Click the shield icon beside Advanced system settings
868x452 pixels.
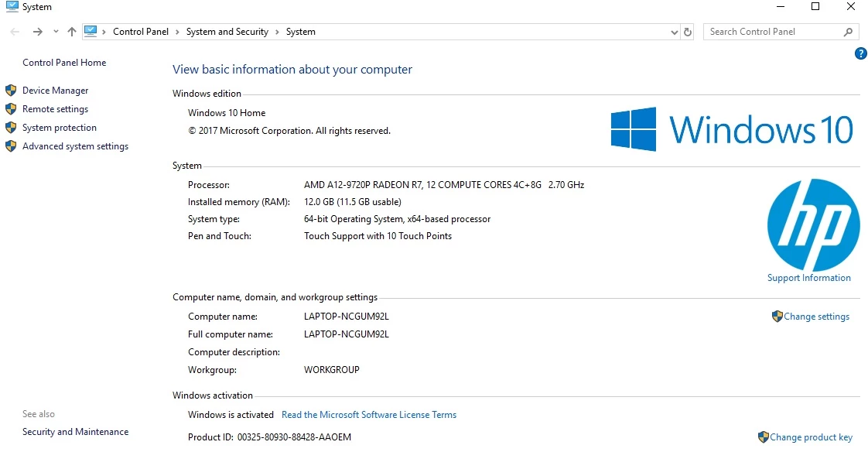(11, 146)
